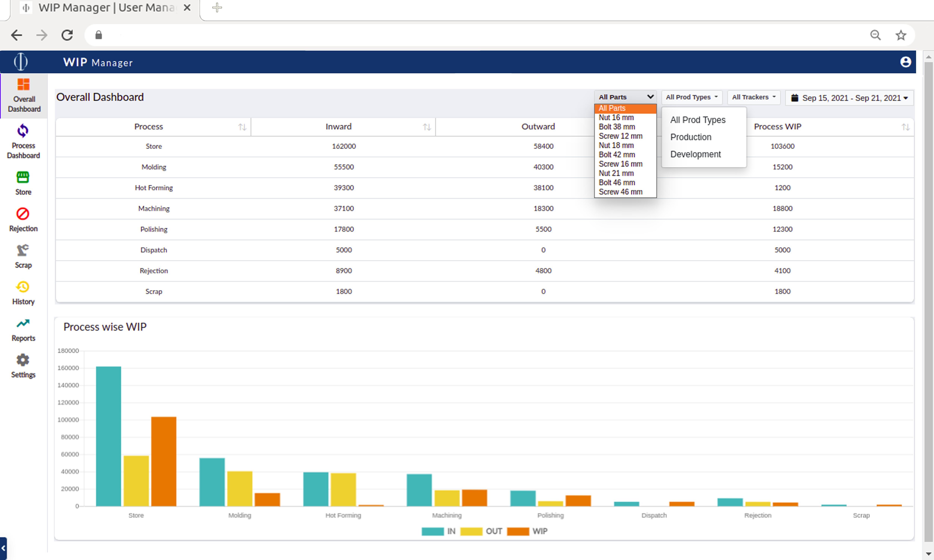Go to Rejection page icon
934x560 pixels.
(x=23, y=214)
